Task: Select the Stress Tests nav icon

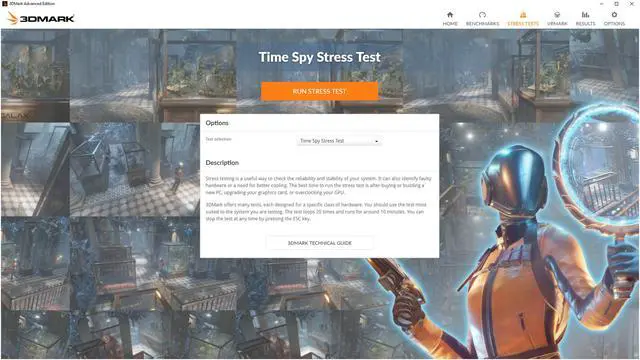Action: pos(523,15)
